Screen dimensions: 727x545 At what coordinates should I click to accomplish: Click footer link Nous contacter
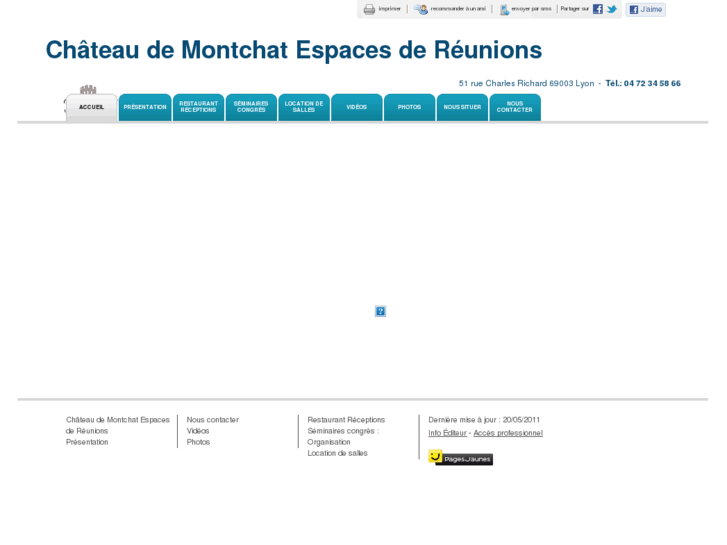[x=213, y=420]
